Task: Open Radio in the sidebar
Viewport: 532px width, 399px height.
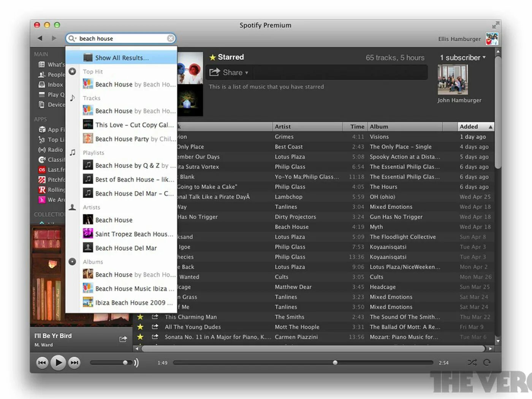Action: pos(51,150)
